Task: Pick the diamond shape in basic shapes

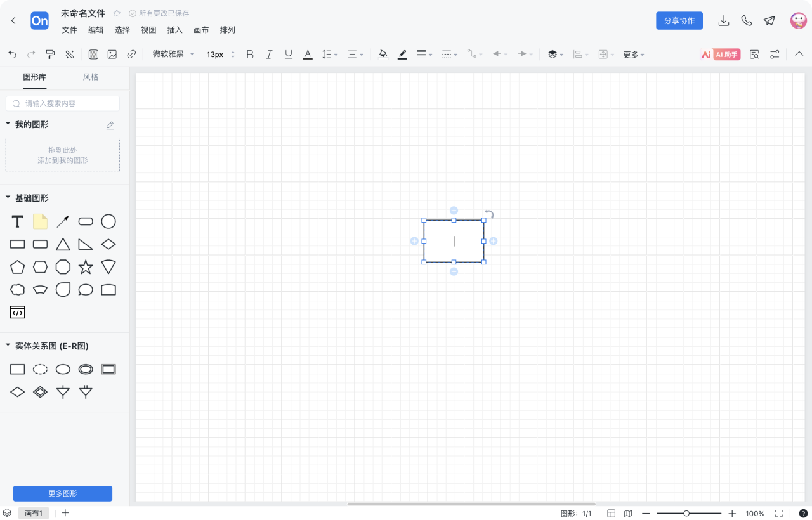Action: tap(108, 244)
